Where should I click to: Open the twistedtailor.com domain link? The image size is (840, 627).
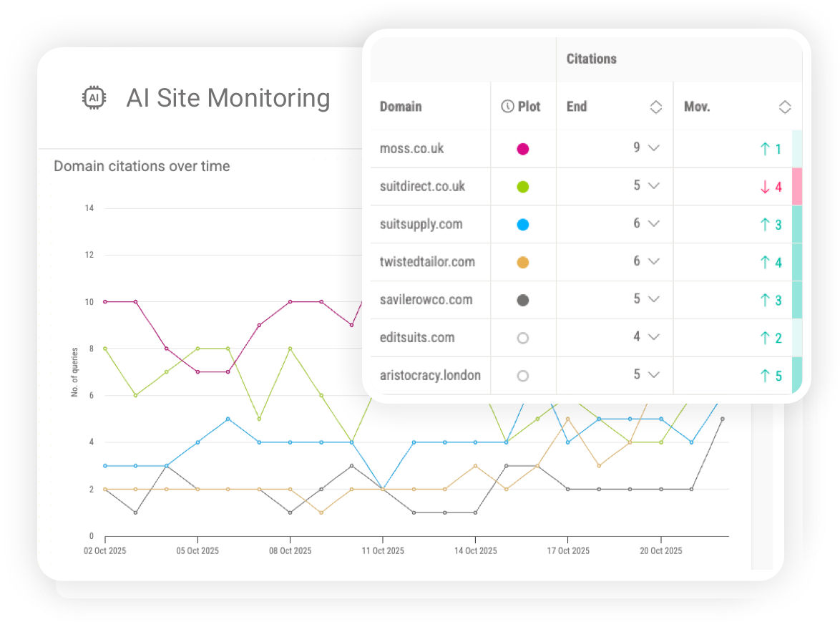pos(427,262)
